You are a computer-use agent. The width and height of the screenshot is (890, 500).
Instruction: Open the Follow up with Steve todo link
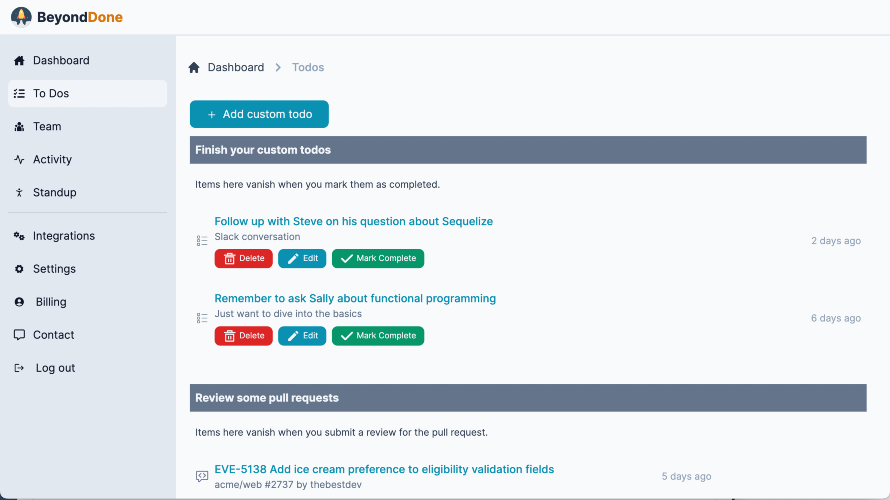coord(354,221)
